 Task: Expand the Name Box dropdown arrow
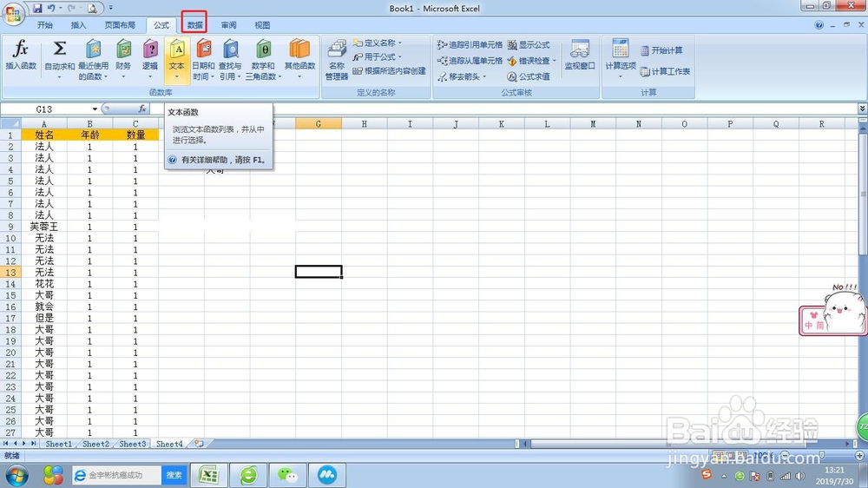click(95, 109)
